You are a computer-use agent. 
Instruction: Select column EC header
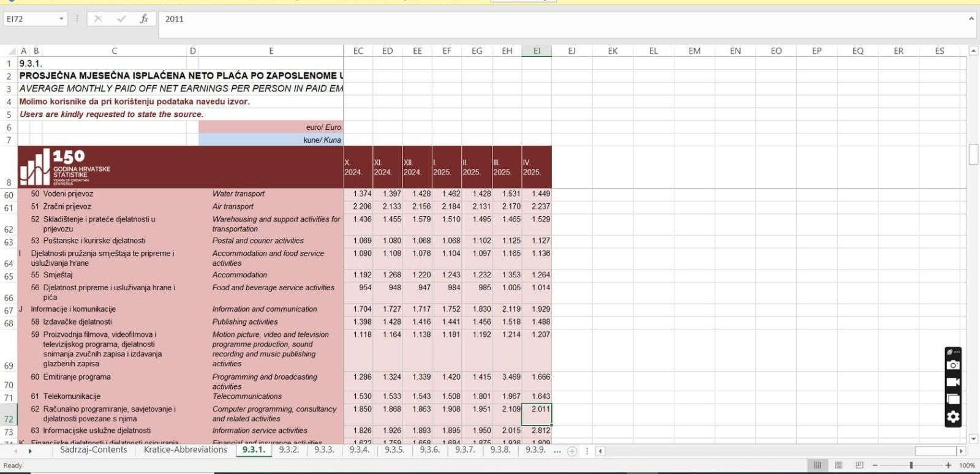pyautogui.click(x=358, y=51)
